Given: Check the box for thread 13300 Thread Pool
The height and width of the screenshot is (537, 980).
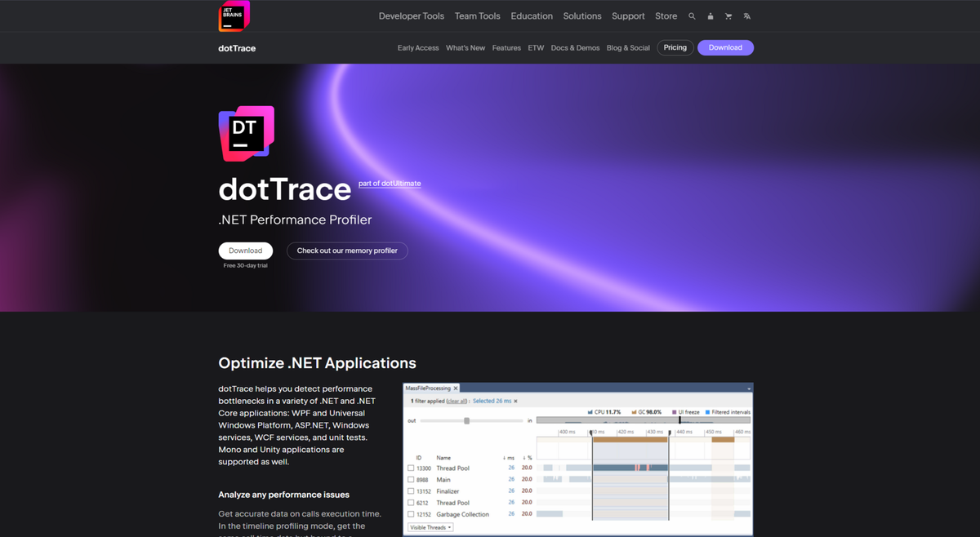Looking at the screenshot, I should click(411, 468).
